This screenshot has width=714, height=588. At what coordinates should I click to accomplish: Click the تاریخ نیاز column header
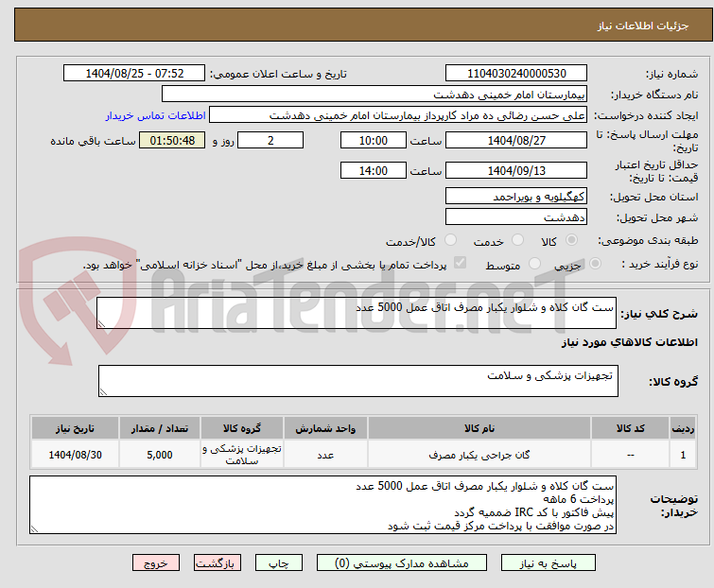(x=75, y=428)
